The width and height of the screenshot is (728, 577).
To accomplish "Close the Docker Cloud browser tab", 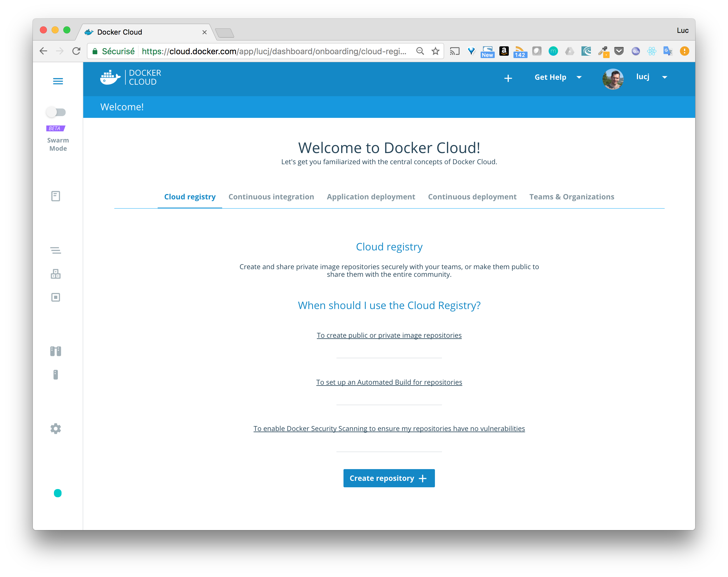I will pyautogui.click(x=204, y=33).
